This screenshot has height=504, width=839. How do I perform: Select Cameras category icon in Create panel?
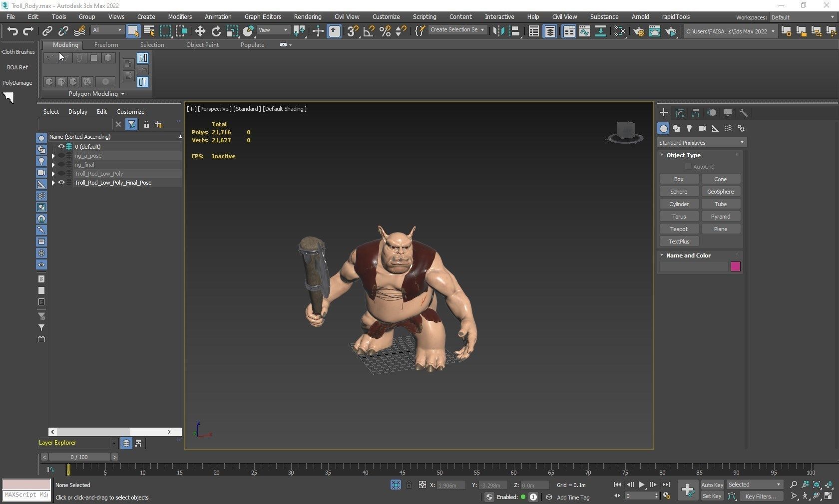[702, 128]
